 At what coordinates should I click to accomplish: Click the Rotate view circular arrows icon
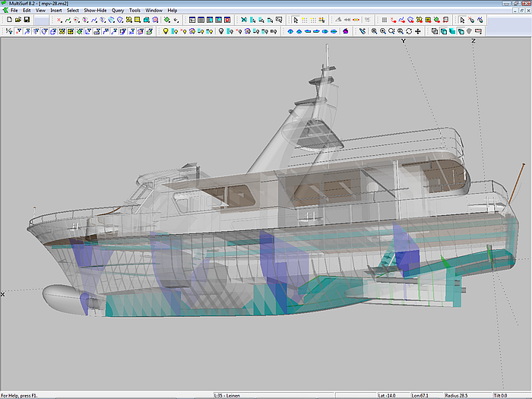(x=409, y=31)
